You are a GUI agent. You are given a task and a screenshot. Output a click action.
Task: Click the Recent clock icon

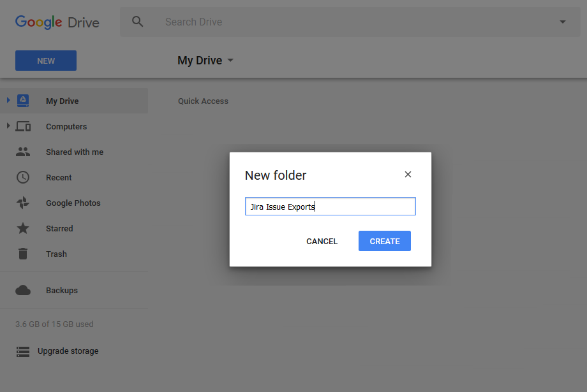[23, 177]
